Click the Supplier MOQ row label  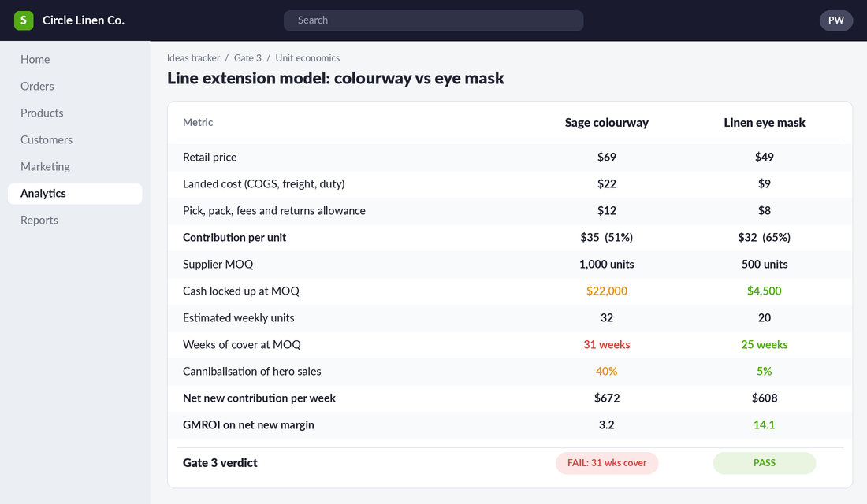coord(218,264)
